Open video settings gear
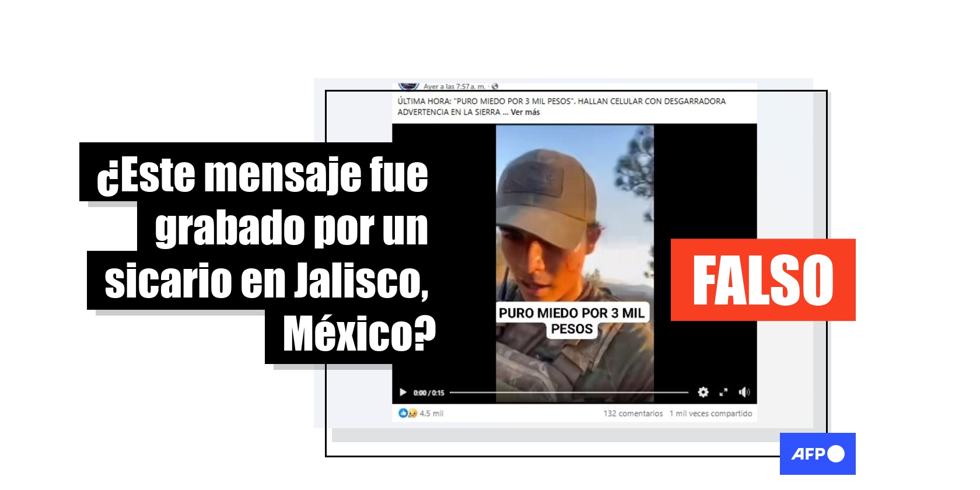The height and width of the screenshot is (490, 980). pyautogui.click(x=703, y=393)
